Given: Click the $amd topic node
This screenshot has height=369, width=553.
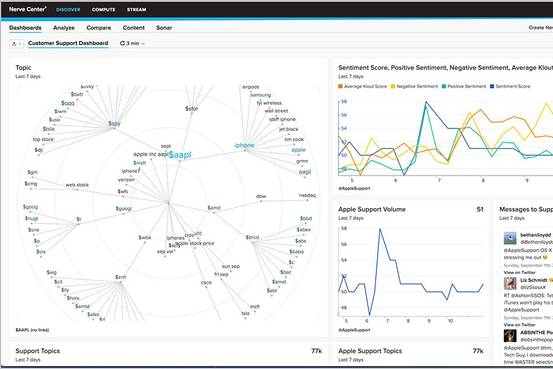Looking at the screenshot, I should click(214, 208).
